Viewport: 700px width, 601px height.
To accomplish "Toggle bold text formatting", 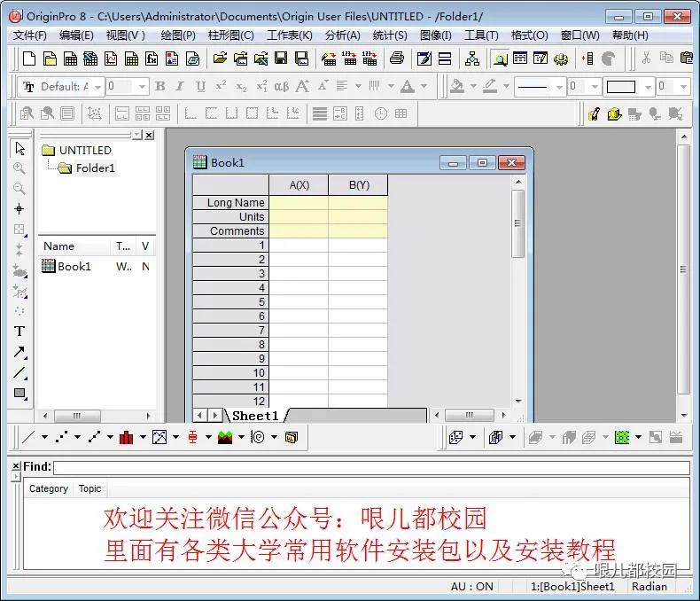I will [159, 86].
